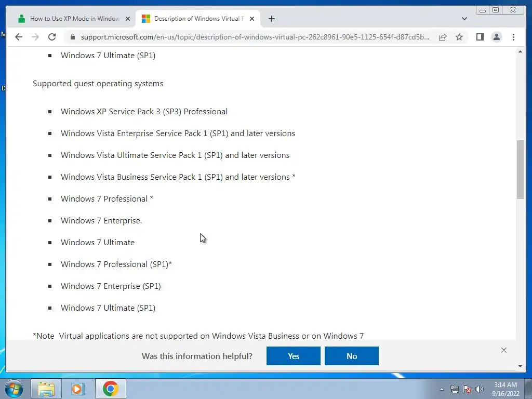
Task: Launch Windows Media Player from the taskbar
Action: click(x=77, y=389)
